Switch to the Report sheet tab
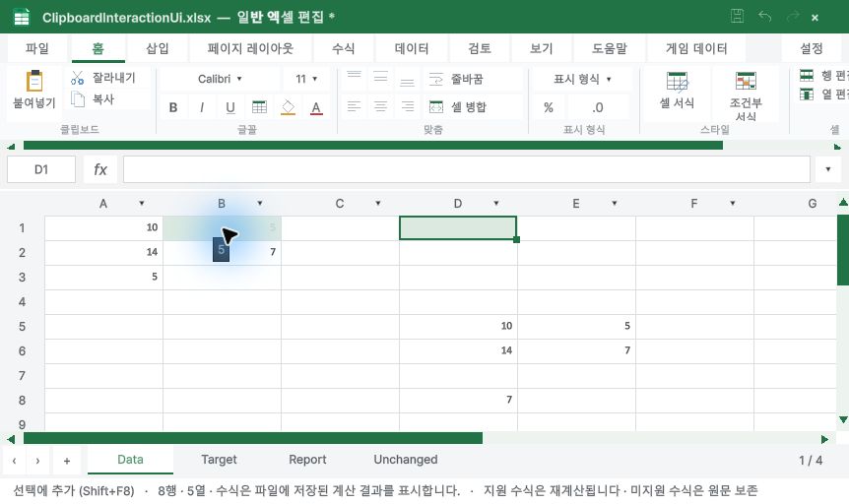Viewport: 849px width, 504px height. tap(307, 460)
